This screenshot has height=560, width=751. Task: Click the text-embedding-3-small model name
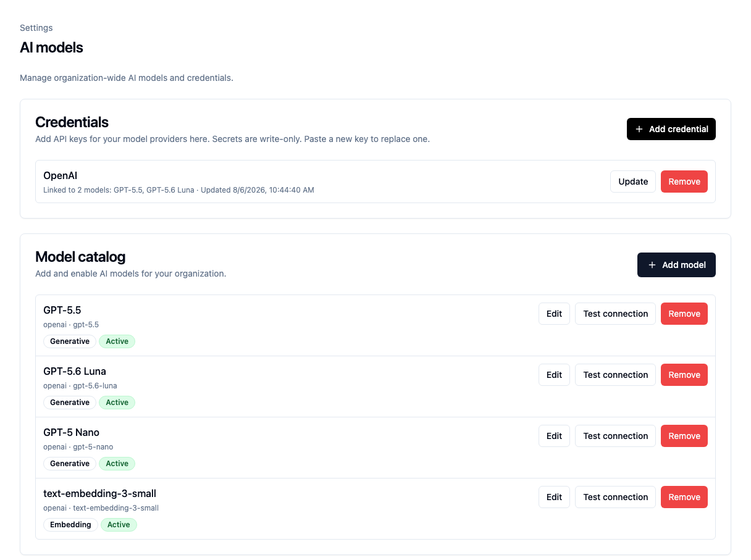pyautogui.click(x=99, y=493)
